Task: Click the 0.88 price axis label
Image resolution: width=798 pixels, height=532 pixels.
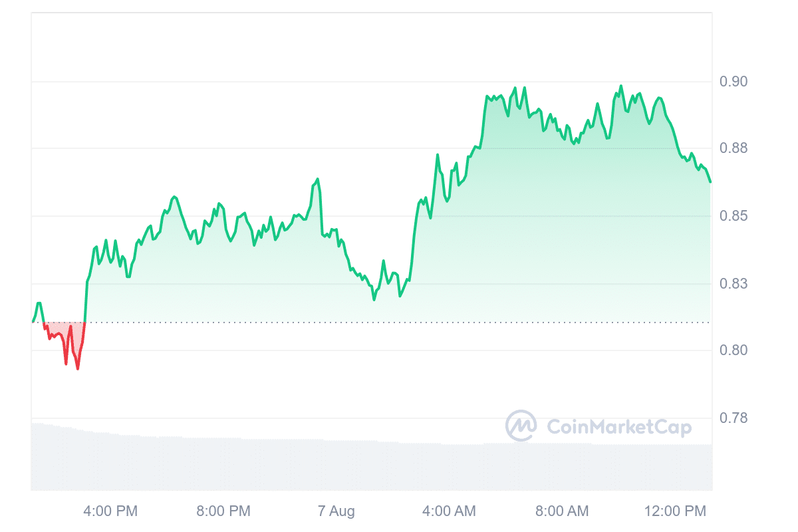Action: [x=733, y=148]
